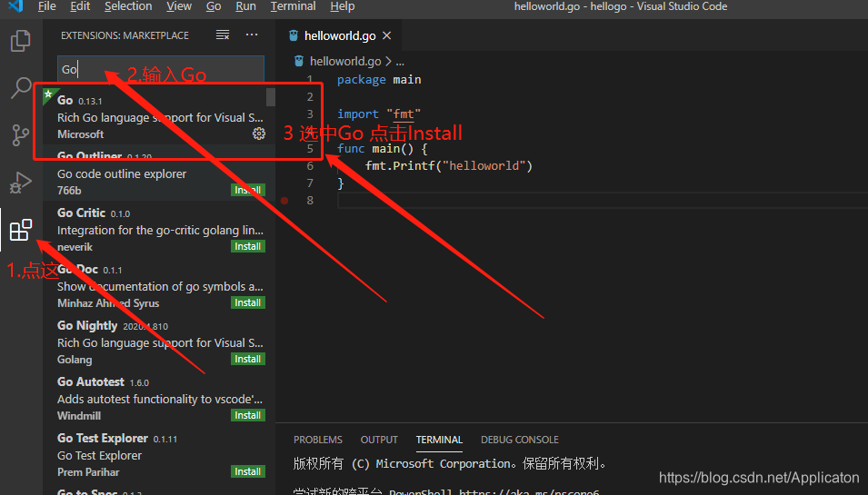Click the VS Code logo icon
868x495 pixels.
(15, 6)
